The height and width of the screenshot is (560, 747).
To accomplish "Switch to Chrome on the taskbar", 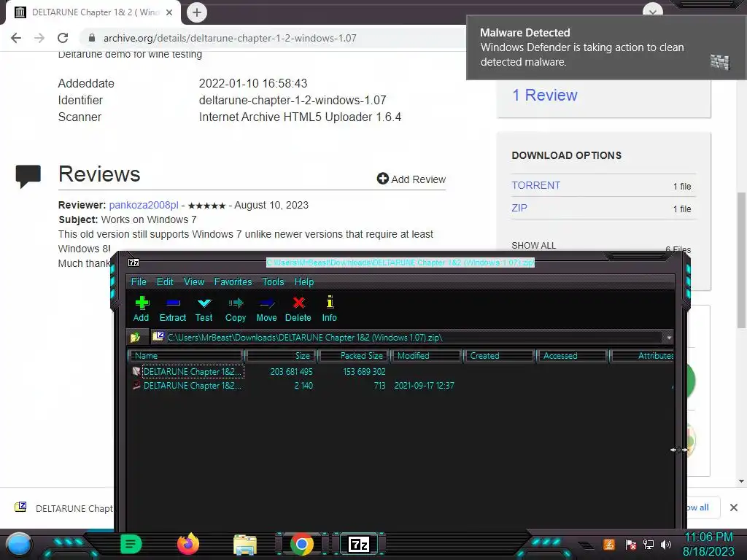I will click(301, 544).
